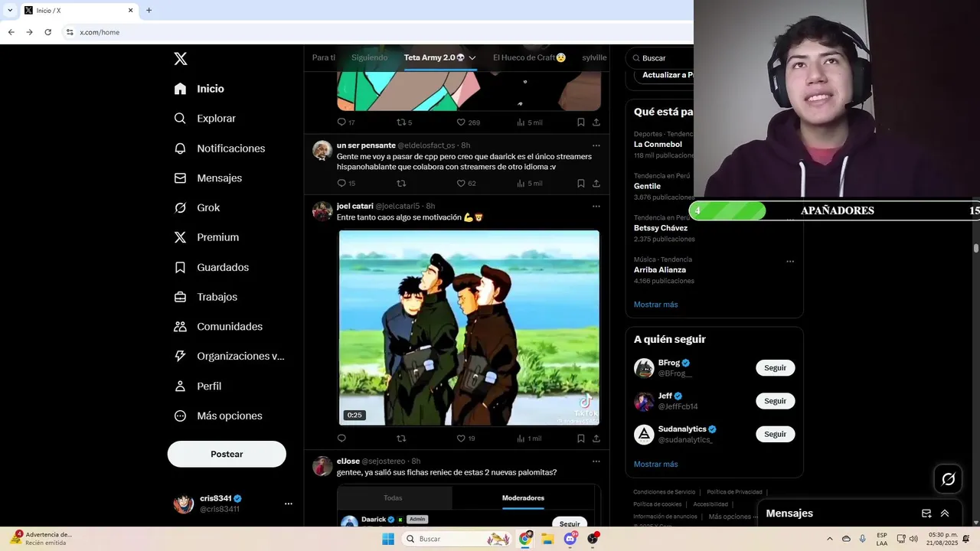Image resolution: width=980 pixels, height=551 pixels.
Task: Select Moderadores tab in embedded image
Action: pyautogui.click(x=523, y=497)
